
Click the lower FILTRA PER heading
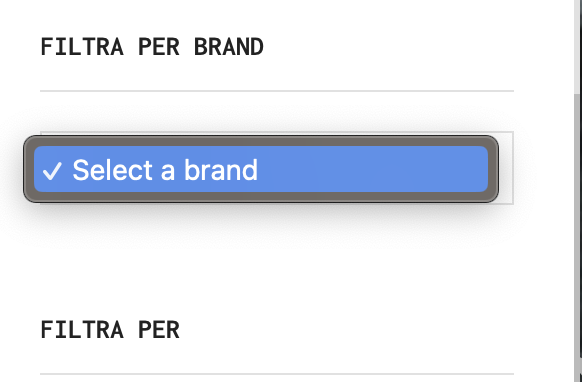coord(110,330)
